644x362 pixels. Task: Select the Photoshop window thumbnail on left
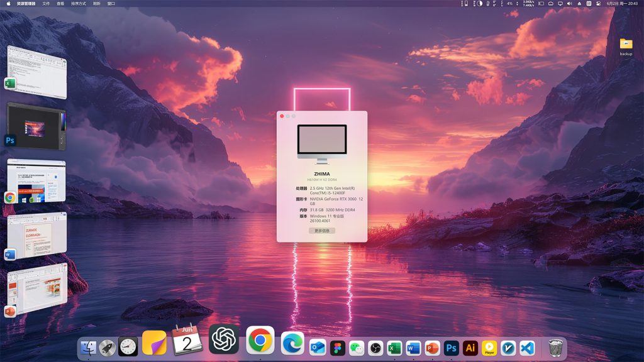click(x=36, y=126)
